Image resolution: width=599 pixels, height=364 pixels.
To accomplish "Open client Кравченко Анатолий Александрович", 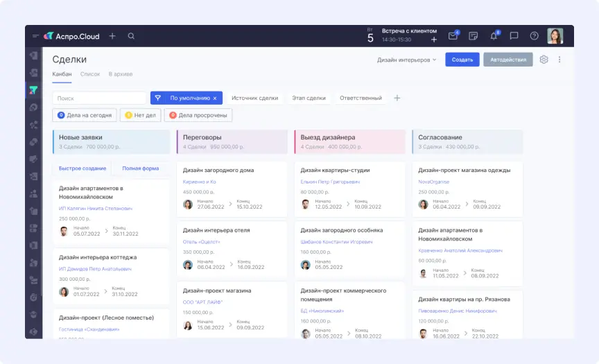I will click(460, 250).
